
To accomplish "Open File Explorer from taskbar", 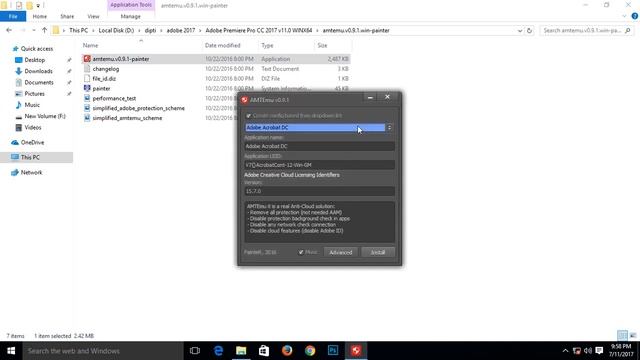I will pos(241,351).
